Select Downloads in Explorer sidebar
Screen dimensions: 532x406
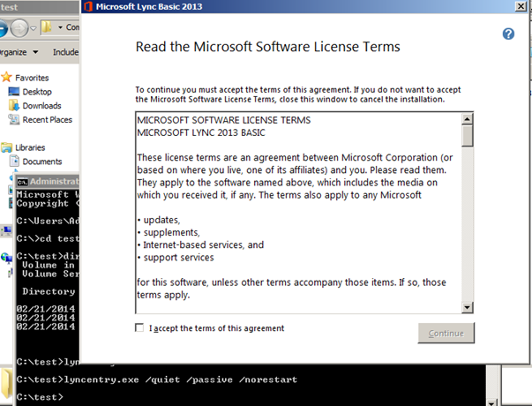coord(41,106)
